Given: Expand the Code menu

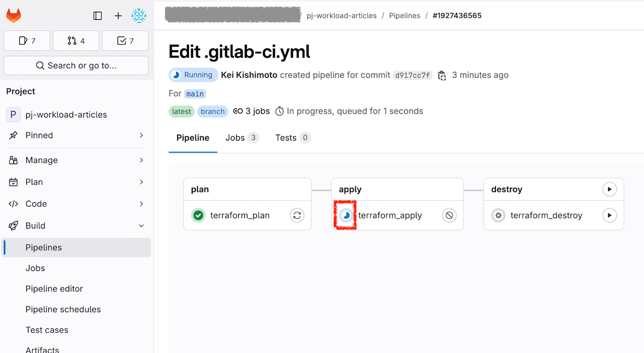Looking at the screenshot, I should pyautogui.click(x=76, y=204).
